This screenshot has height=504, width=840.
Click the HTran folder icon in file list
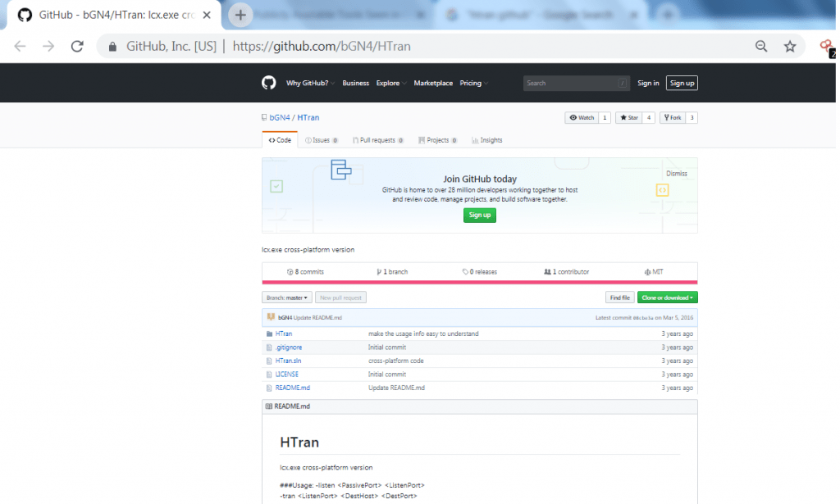[269, 334]
